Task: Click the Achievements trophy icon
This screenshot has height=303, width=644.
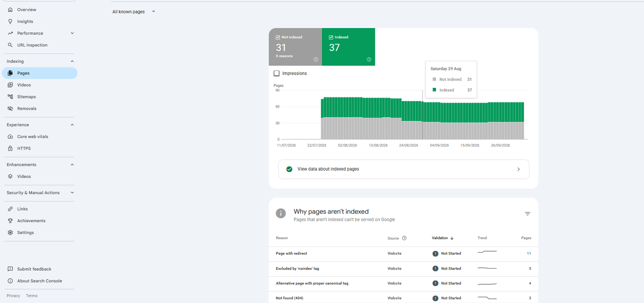Action: point(10,221)
